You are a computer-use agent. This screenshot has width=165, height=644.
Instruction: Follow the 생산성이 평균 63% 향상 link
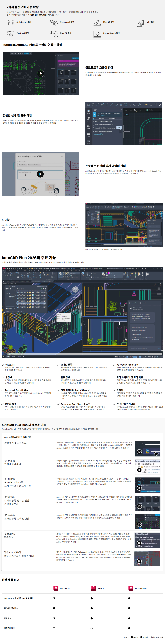pyautogui.click(x=37, y=15)
